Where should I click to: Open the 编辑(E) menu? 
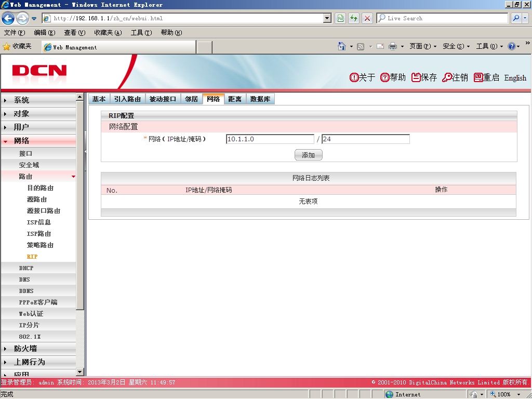click(x=45, y=33)
